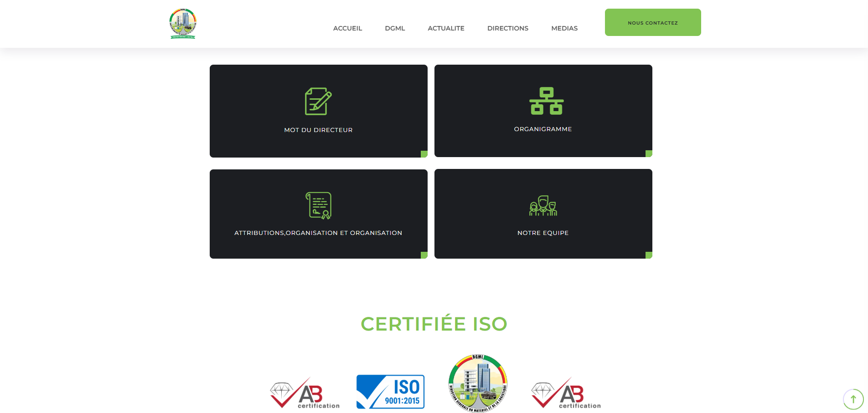Open the ORGANIGRAMME text link

pyautogui.click(x=542, y=129)
